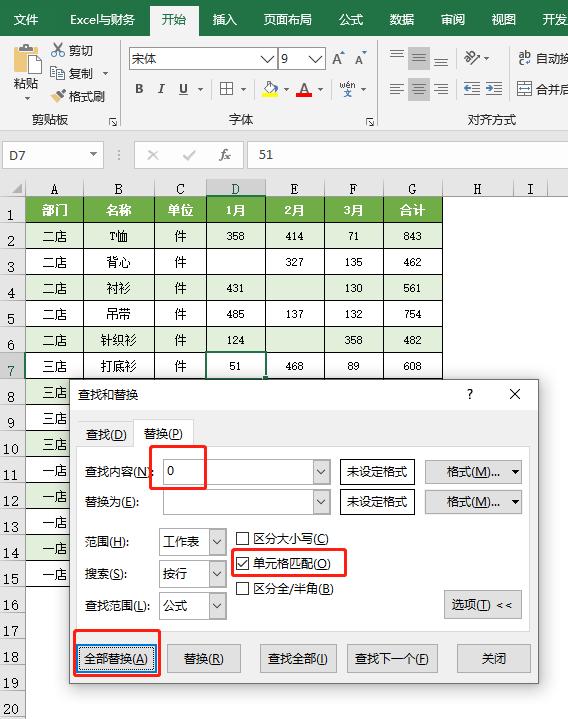Expand the Name Box dropdown arrow

94,155
